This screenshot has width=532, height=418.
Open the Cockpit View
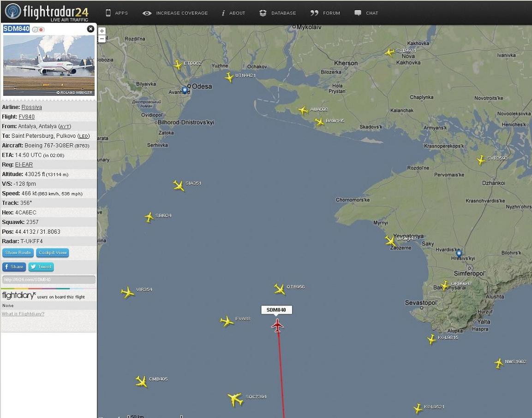[x=53, y=253]
